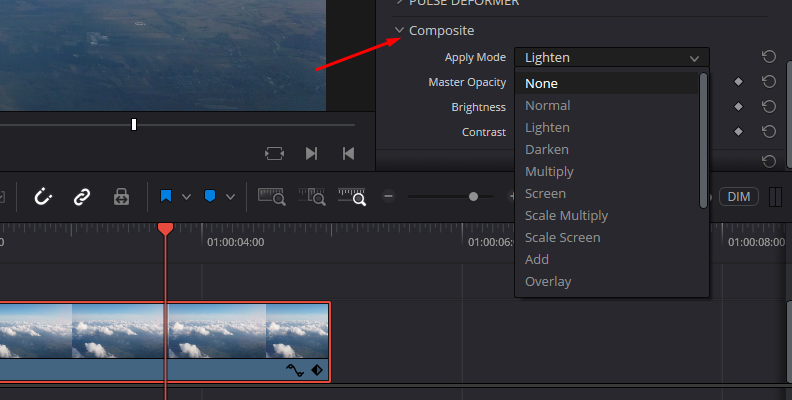Viewport: 792px width, 400px height.
Task: Click the DIM button
Action: click(739, 197)
